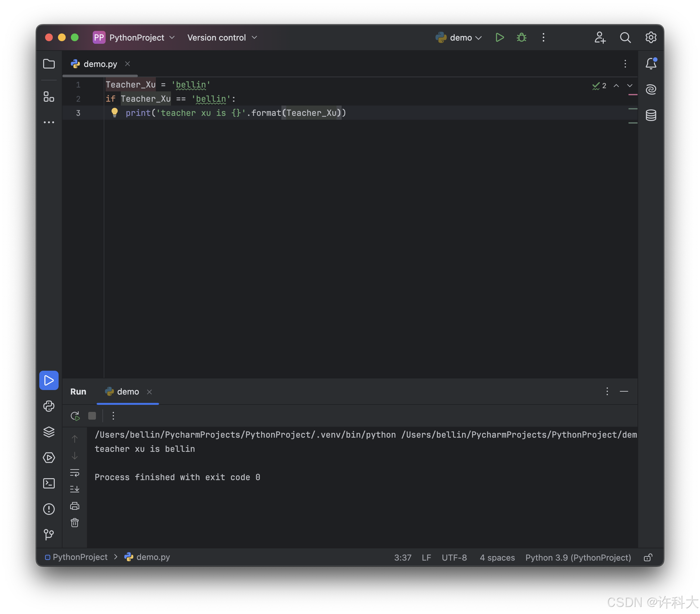The width and height of the screenshot is (700, 614).
Task: Open editor tab options ellipsis menu
Action: click(625, 64)
